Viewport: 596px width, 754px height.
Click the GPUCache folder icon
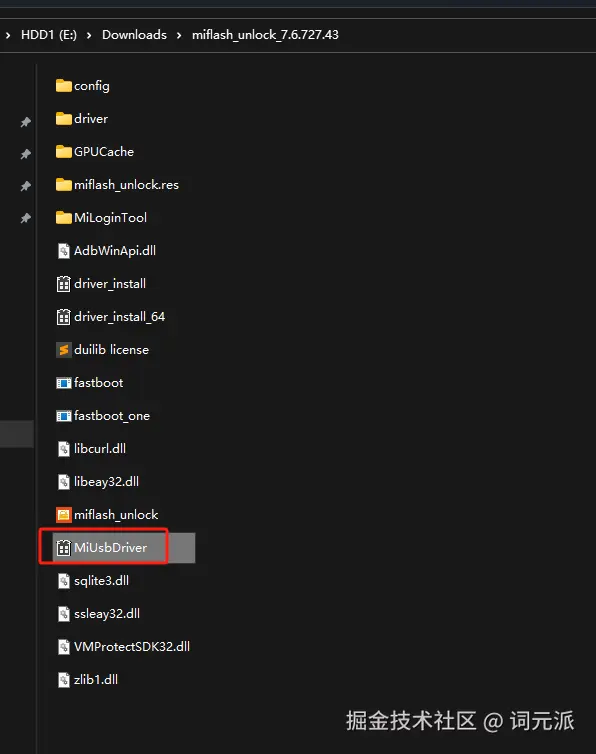(x=63, y=152)
